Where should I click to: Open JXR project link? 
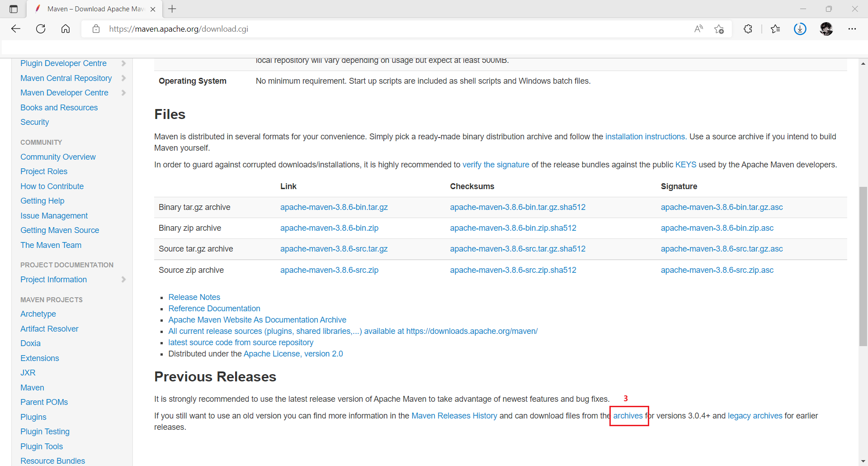[28, 373]
